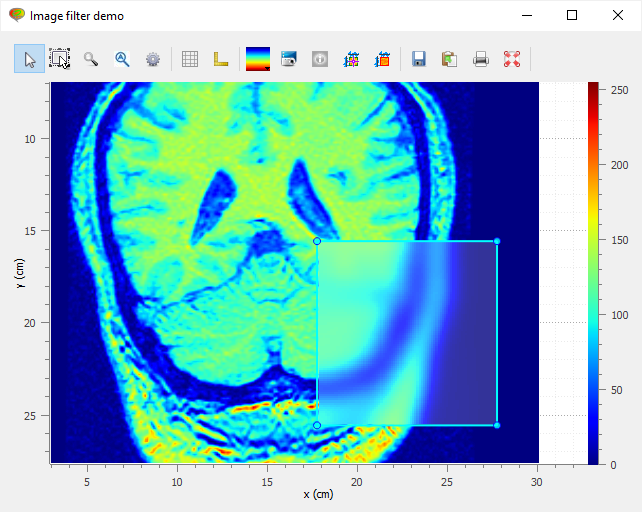The width and height of the screenshot is (642, 512).
Task: Open the gear parameters icon
Action: 153,59
